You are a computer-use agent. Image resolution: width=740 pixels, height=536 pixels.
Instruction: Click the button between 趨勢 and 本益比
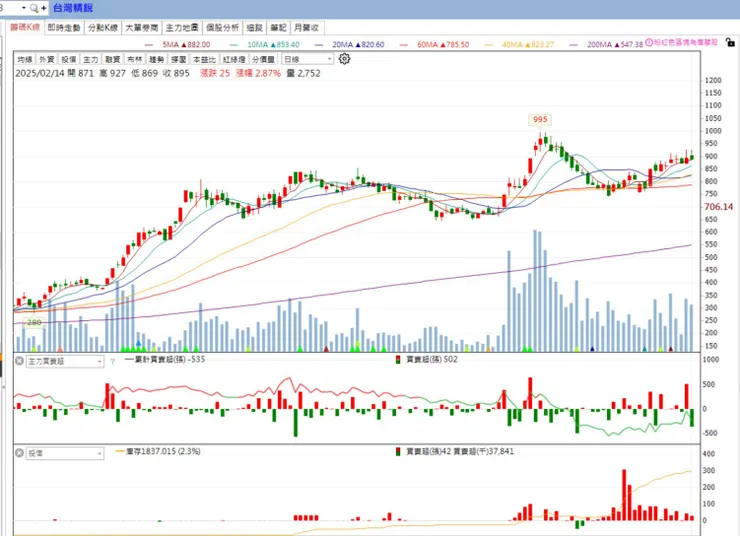click(179, 59)
